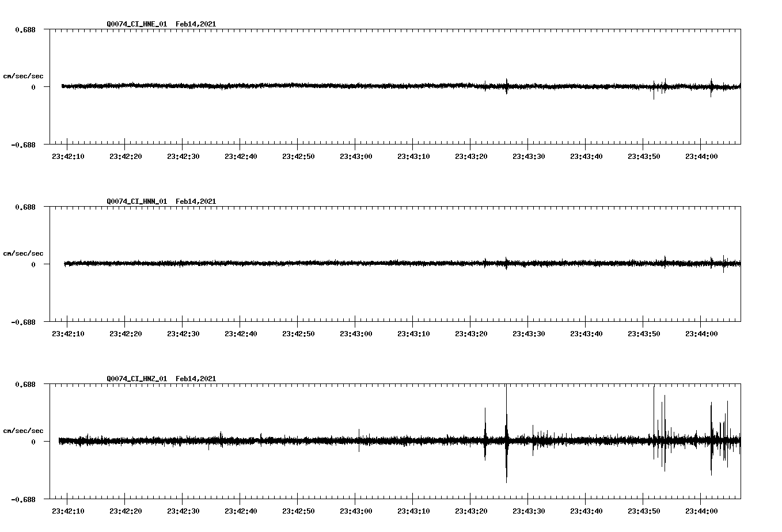The width and height of the screenshot is (782, 532).
Task: Select the -0.688 lower amplitude label on HNZ
Action: (x=22, y=501)
